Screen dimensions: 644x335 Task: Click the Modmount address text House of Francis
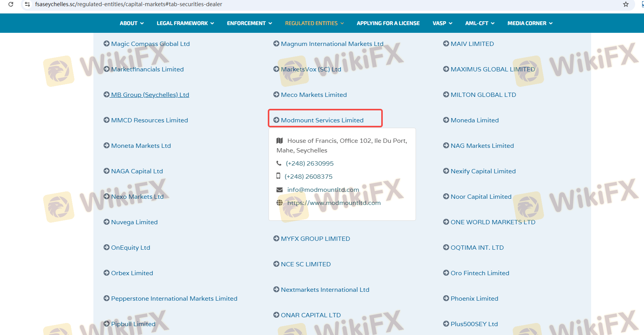[342, 146]
